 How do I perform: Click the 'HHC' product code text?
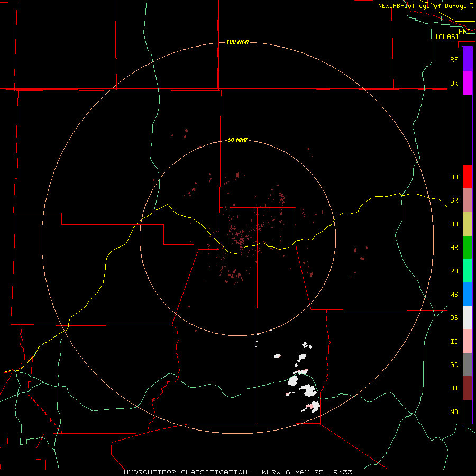click(x=464, y=32)
